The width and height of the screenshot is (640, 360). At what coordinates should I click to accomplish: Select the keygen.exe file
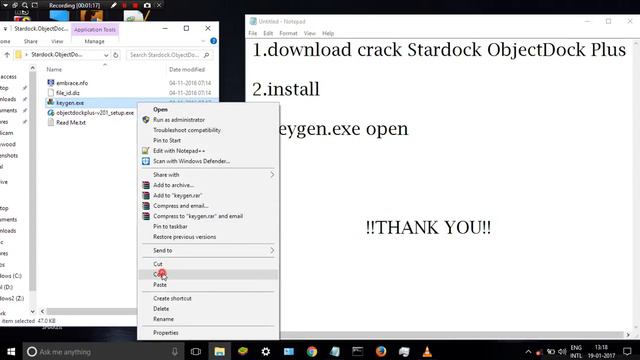pos(70,103)
